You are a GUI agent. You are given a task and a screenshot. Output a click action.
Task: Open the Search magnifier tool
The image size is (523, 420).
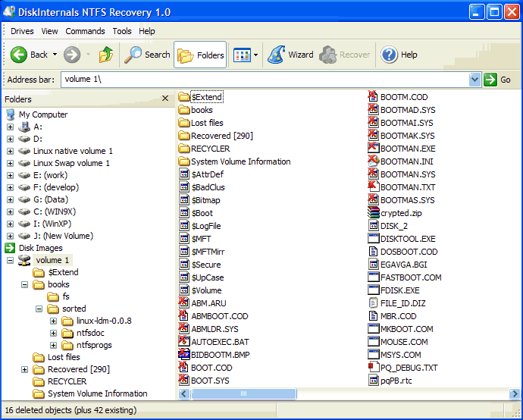(133, 55)
